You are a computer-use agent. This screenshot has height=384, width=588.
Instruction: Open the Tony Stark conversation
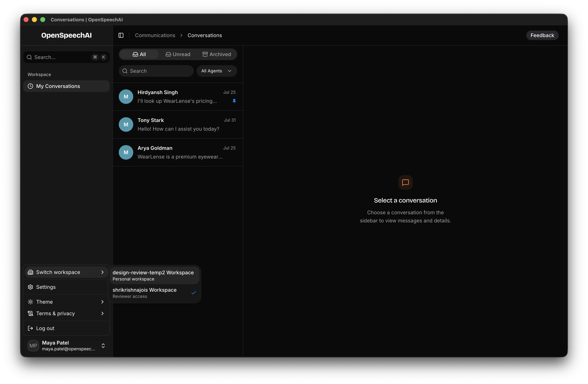[178, 125]
